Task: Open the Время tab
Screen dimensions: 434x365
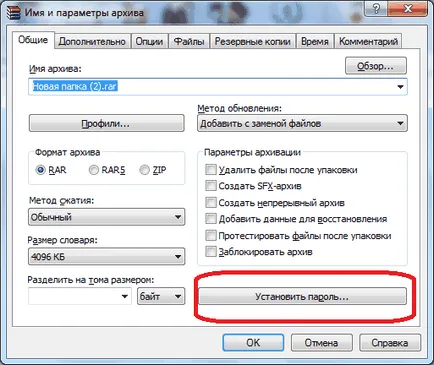Action: tap(315, 41)
